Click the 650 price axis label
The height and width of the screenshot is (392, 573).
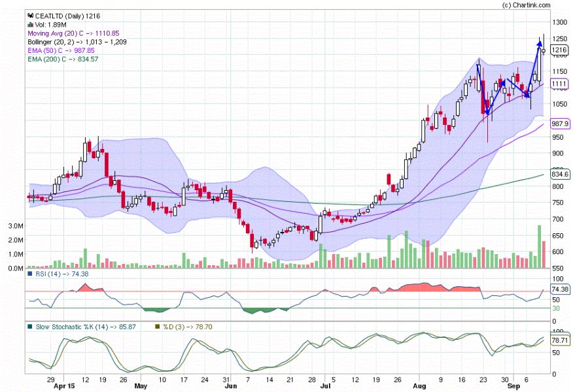click(558, 235)
